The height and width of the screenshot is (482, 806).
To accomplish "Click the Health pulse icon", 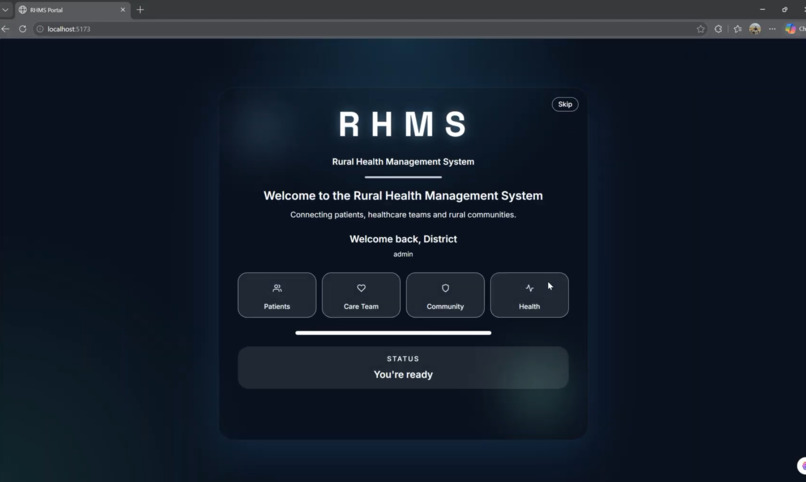I will 529,288.
